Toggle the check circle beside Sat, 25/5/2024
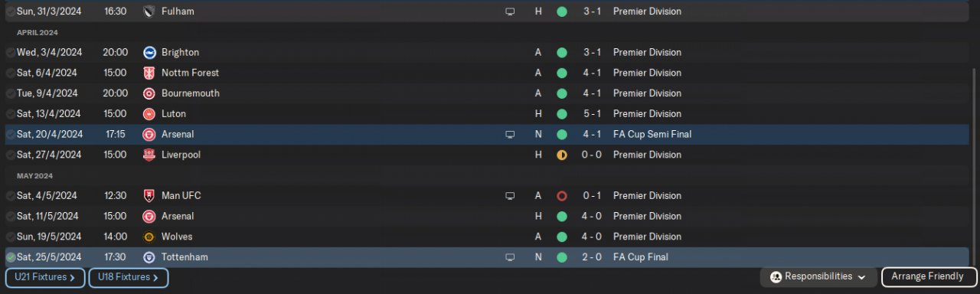 click(10, 257)
